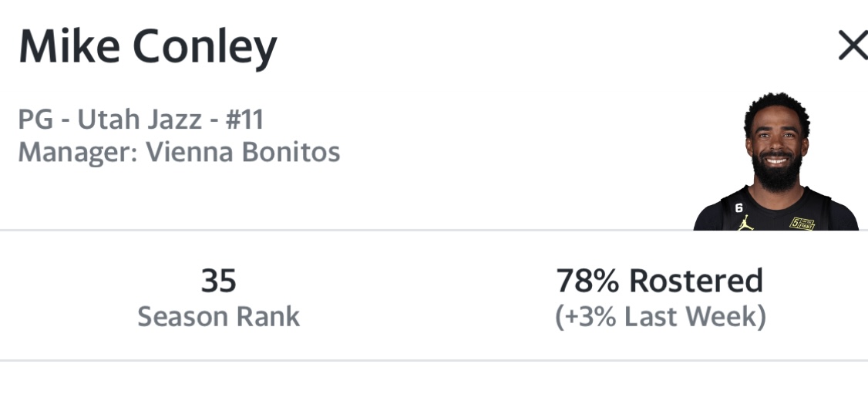
Task: Close the Mike Conley player card
Action: click(x=853, y=45)
